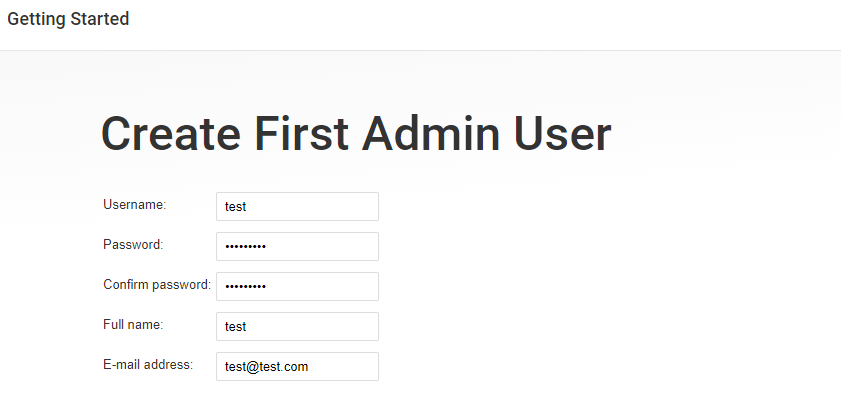Click the Full name input field

pyautogui.click(x=297, y=327)
